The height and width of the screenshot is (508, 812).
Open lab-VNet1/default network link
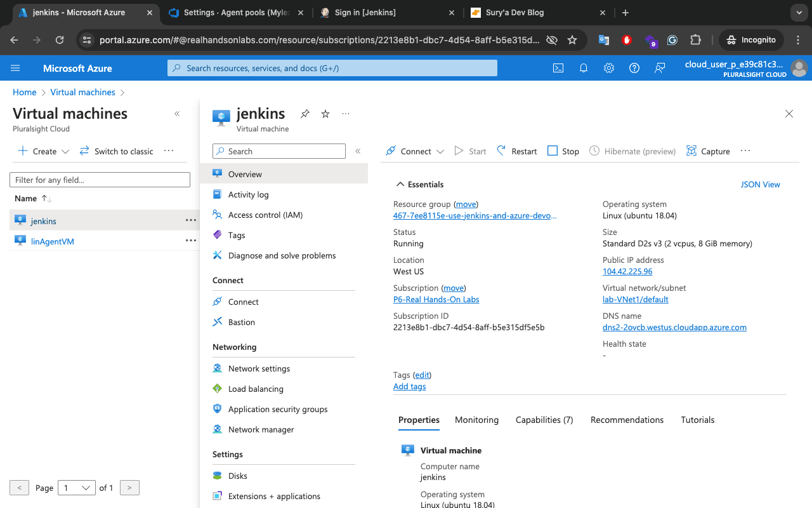coord(636,299)
